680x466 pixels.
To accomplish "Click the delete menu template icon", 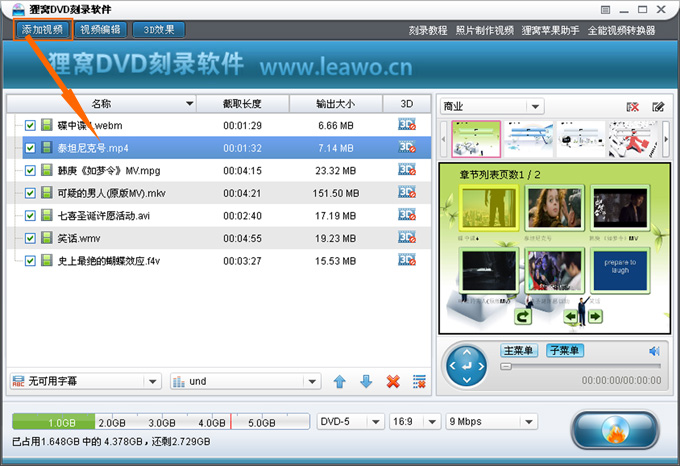I will point(633,107).
